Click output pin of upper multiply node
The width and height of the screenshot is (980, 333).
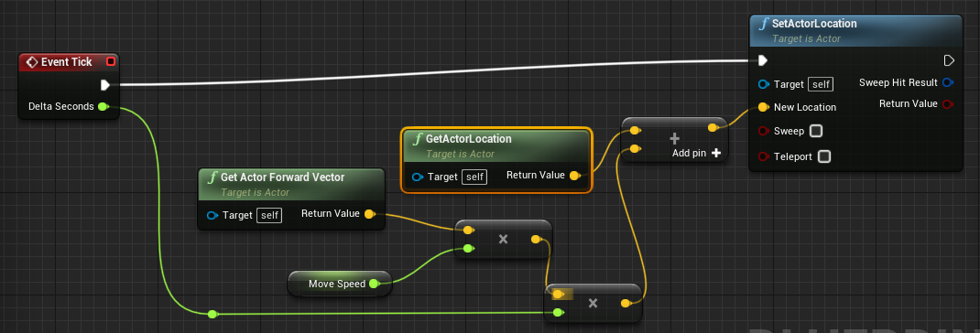tap(536, 240)
